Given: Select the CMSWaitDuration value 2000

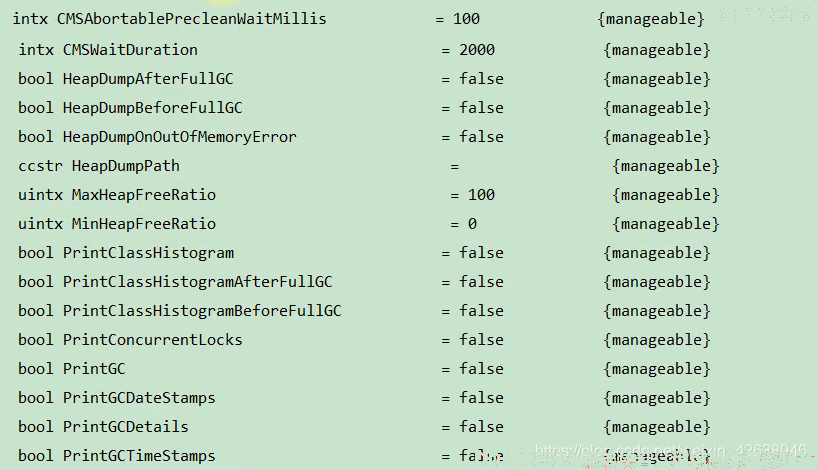Looking at the screenshot, I should (477, 50).
